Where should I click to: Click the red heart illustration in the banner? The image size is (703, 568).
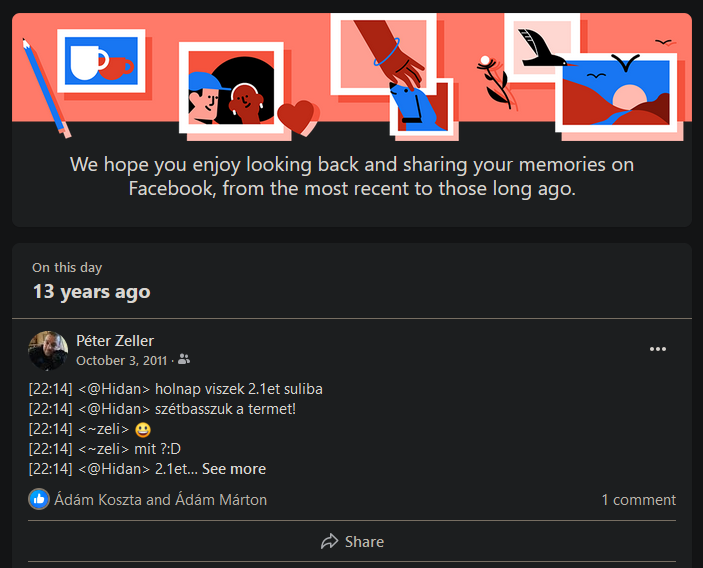pos(298,117)
